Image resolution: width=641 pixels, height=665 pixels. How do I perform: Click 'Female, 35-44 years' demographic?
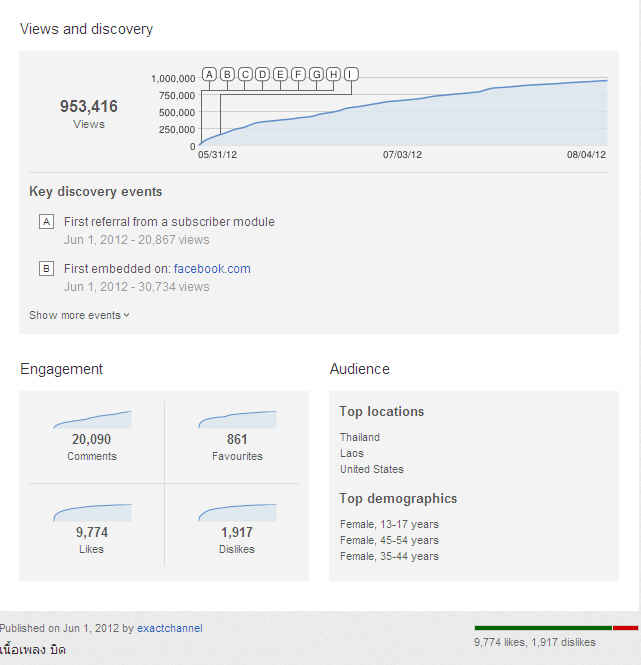tap(389, 556)
